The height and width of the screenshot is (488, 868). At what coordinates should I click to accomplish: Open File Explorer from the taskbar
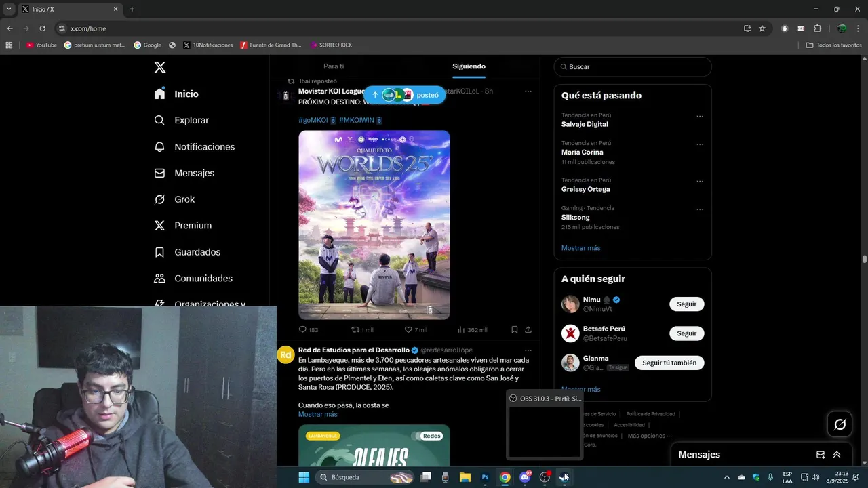[x=465, y=477]
